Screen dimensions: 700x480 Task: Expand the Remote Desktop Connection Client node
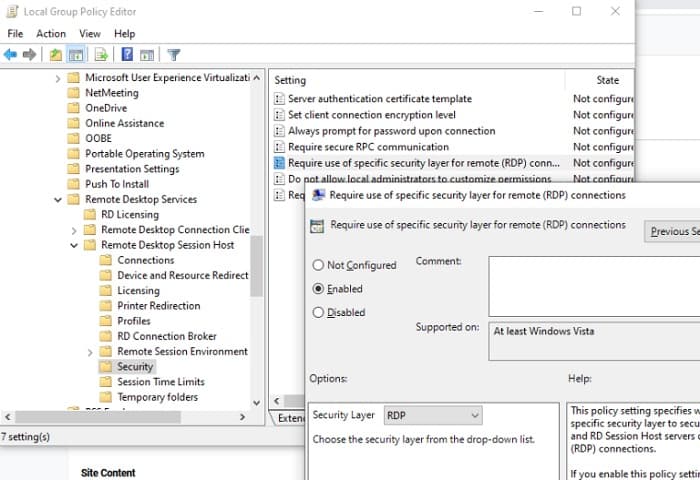point(74,230)
